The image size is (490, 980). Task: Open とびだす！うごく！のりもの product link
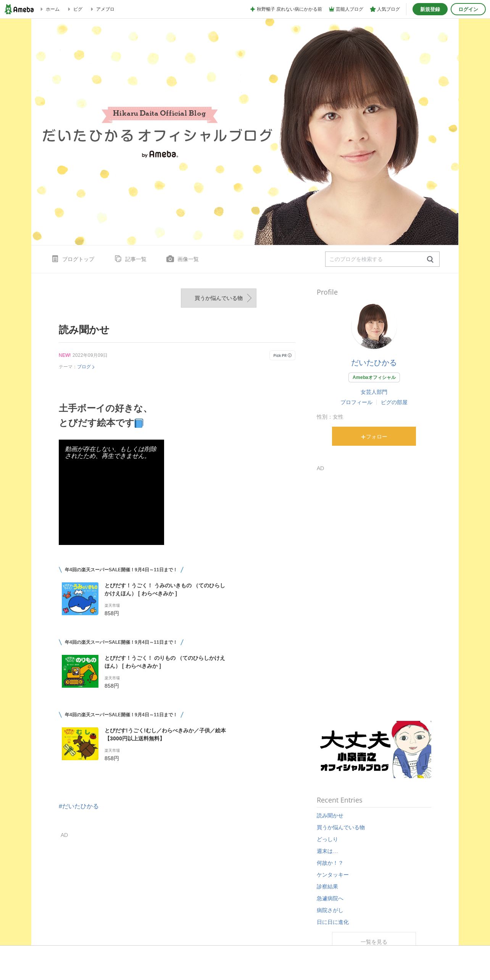pyautogui.click(x=165, y=662)
